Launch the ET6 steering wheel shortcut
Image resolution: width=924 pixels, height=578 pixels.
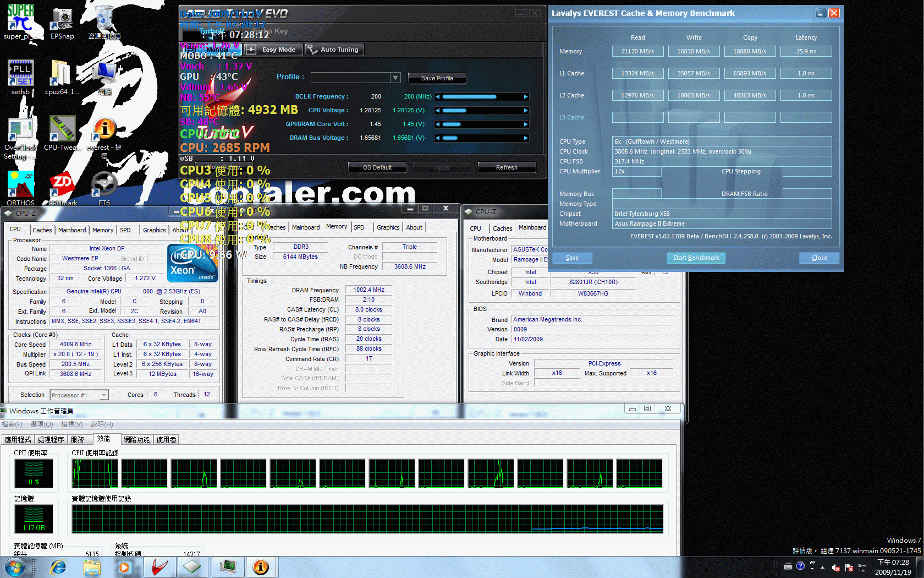point(105,188)
